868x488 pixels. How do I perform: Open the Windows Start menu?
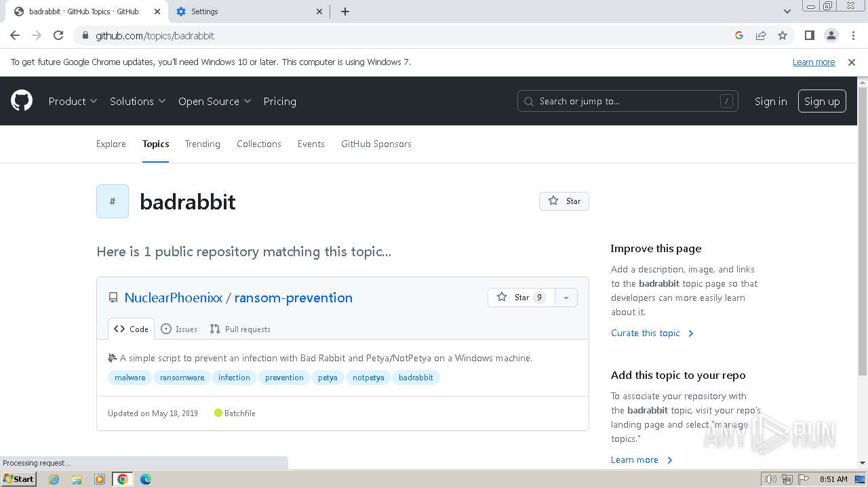[18, 479]
